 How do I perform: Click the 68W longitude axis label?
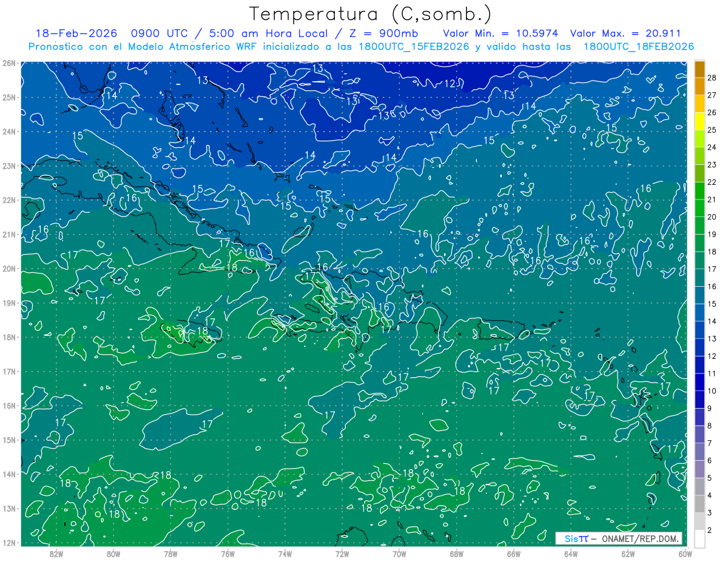pos(457,554)
